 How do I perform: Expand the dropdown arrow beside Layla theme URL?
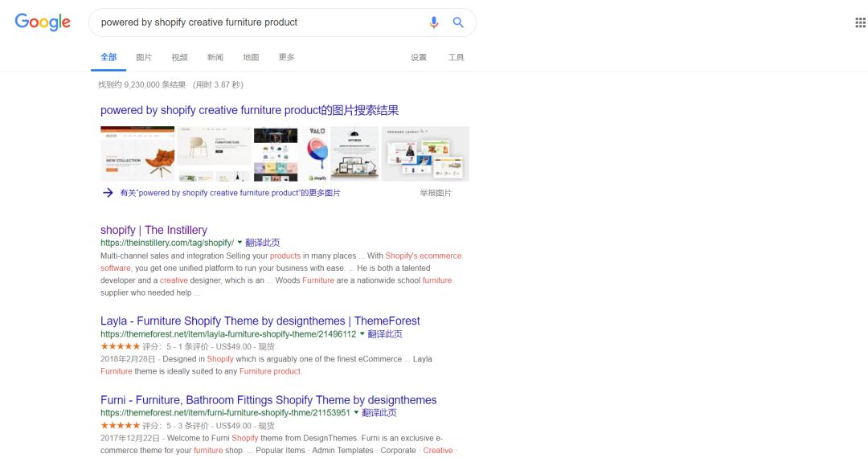(362, 333)
